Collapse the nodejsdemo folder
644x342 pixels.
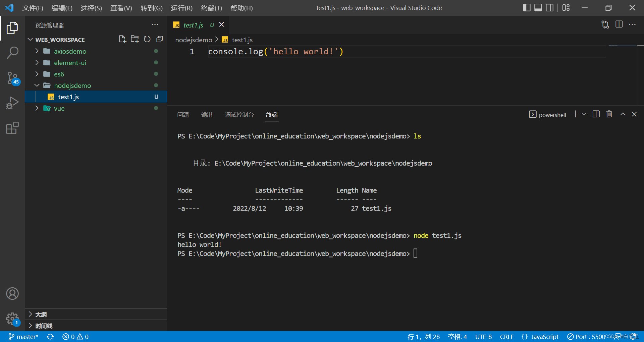(37, 85)
